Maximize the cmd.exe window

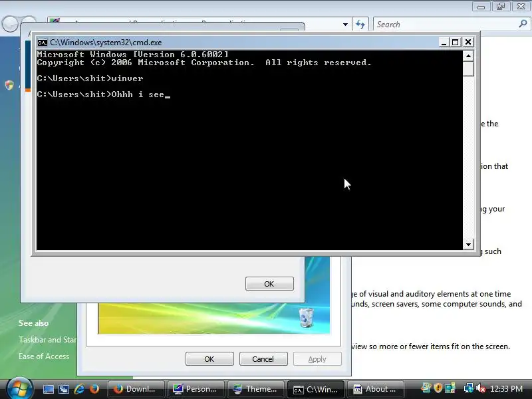(x=456, y=42)
